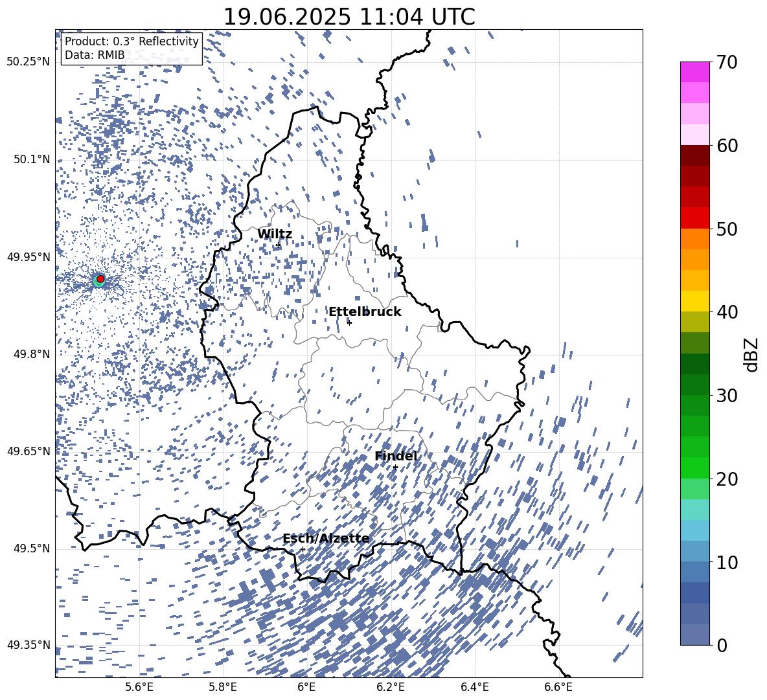
Task: Click the 30 colorbar tick label
Action: pyautogui.click(x=727, y=396)
